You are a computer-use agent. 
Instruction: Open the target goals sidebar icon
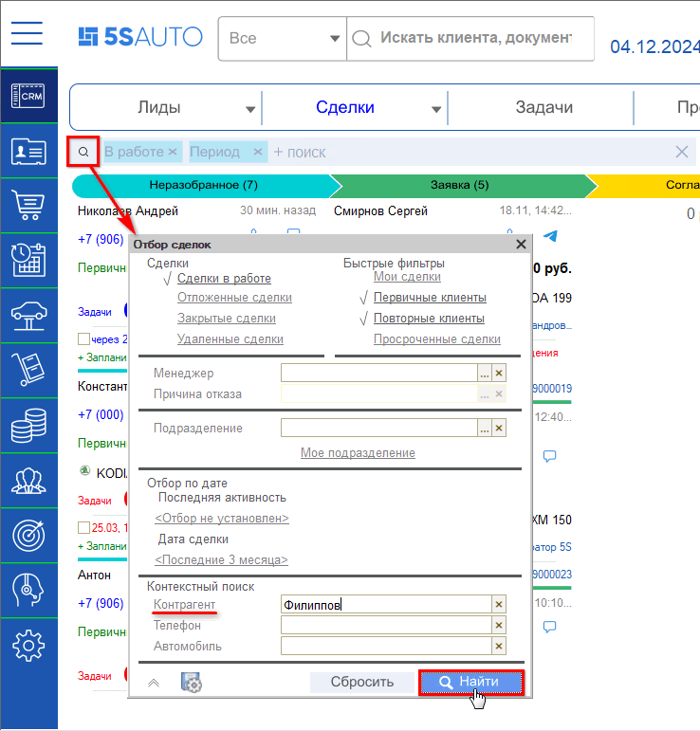coord(28,535)
